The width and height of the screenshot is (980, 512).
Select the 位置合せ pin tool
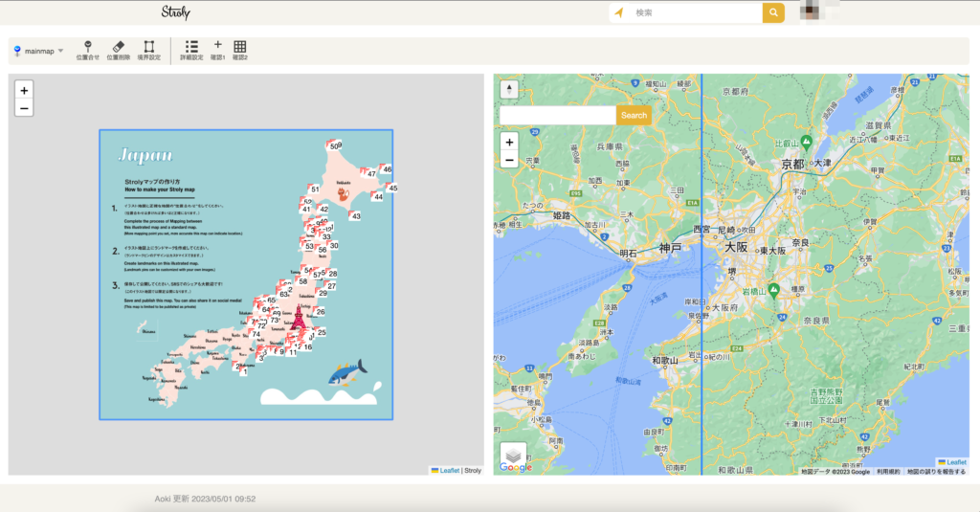[87, 50]
